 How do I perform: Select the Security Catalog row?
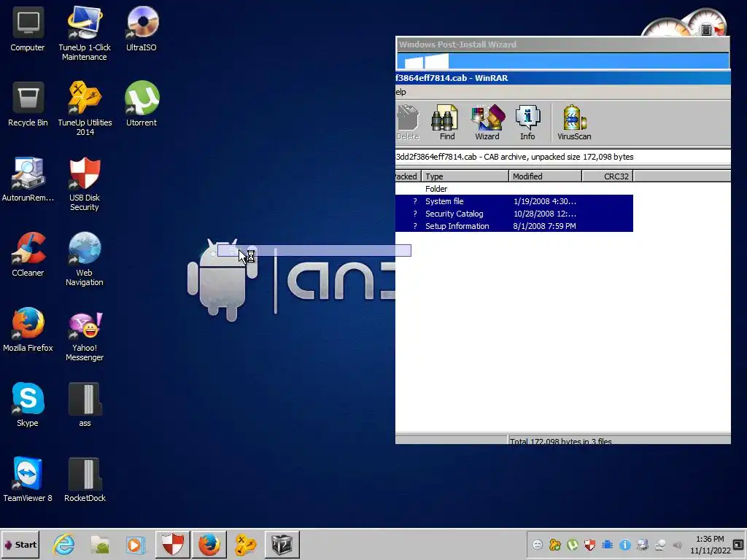514,214
